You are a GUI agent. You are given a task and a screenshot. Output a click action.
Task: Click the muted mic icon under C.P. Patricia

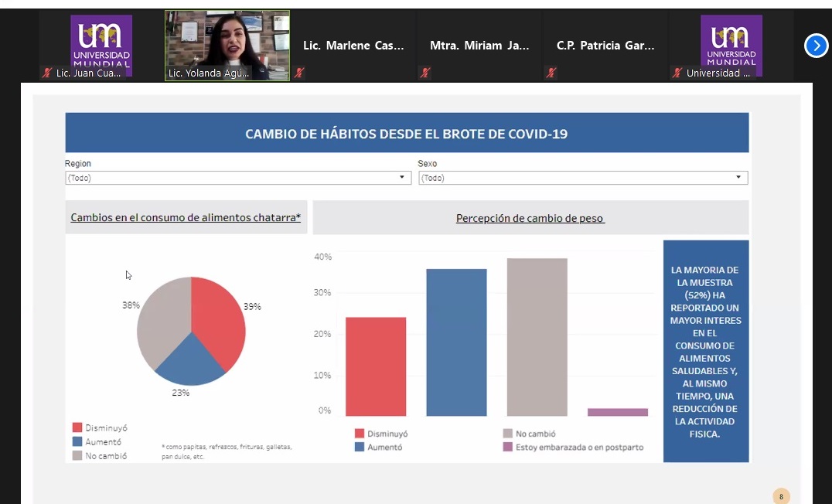pyautogui.click(x=551, y=73)
